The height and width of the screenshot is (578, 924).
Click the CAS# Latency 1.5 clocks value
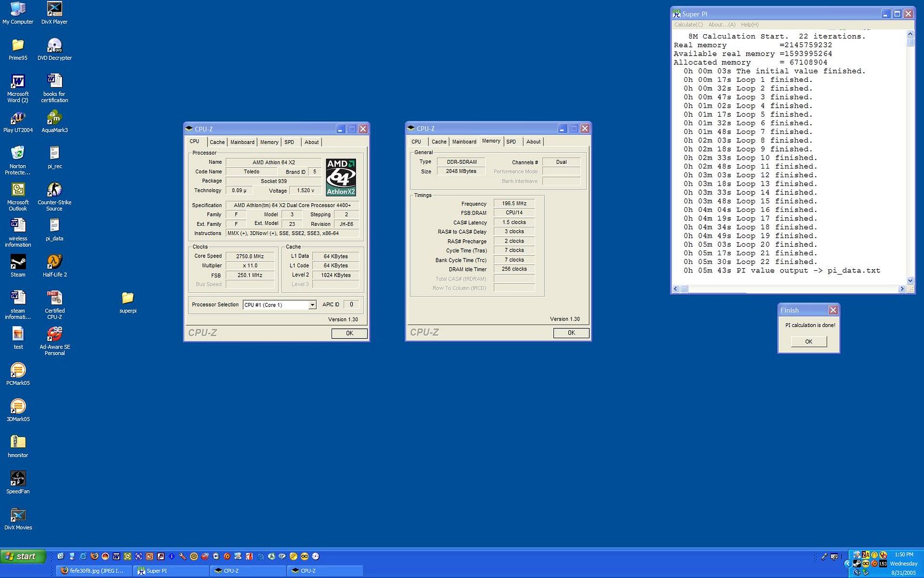pos(514,223)
